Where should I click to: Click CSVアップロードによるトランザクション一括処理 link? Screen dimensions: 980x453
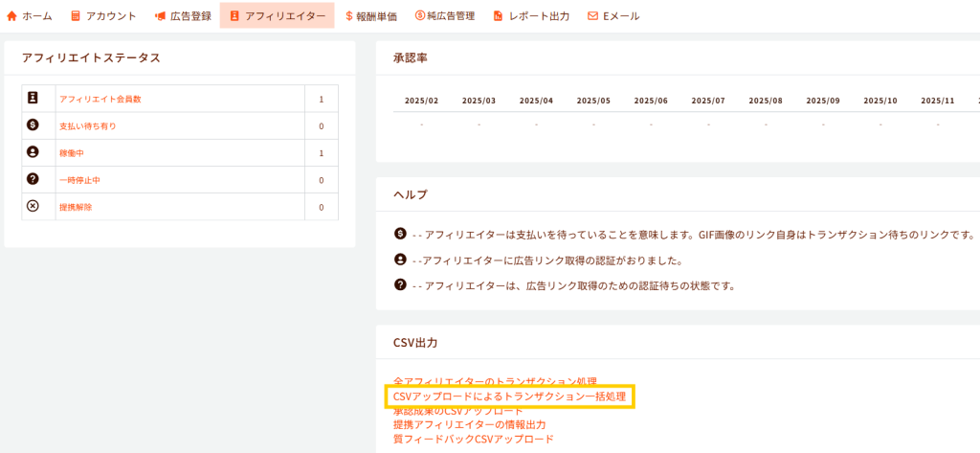509,396
